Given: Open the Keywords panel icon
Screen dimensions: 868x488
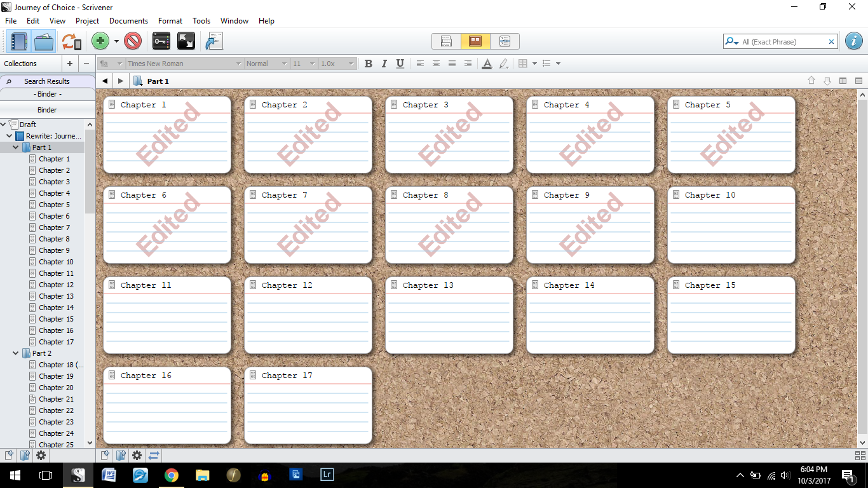Looking at the screenshot, I should pos(161,42).
